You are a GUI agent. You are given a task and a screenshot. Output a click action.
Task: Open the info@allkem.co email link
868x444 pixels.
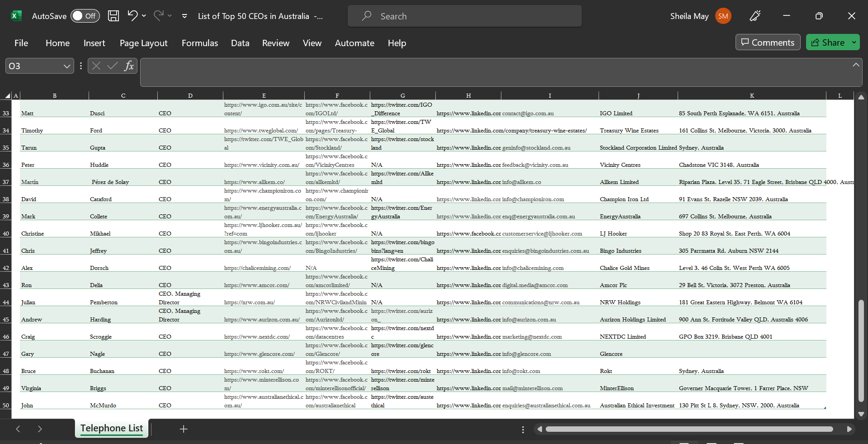tap(521, 182)
